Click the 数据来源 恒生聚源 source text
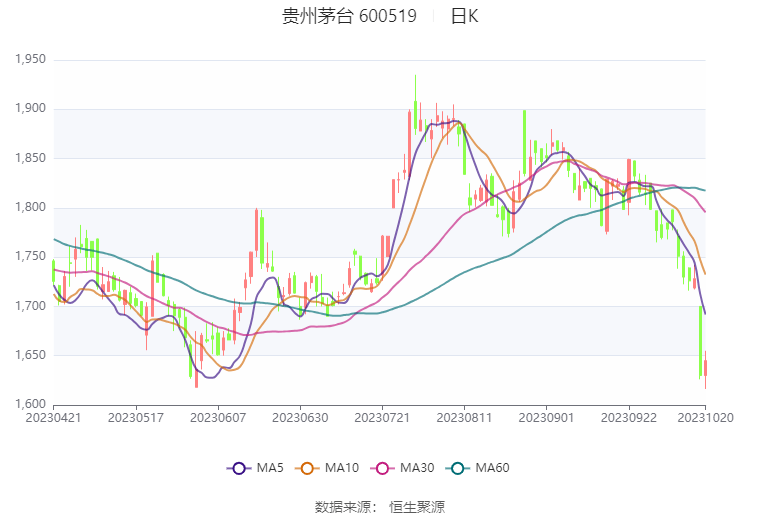The image size is (760, 517). pos(380,507)
